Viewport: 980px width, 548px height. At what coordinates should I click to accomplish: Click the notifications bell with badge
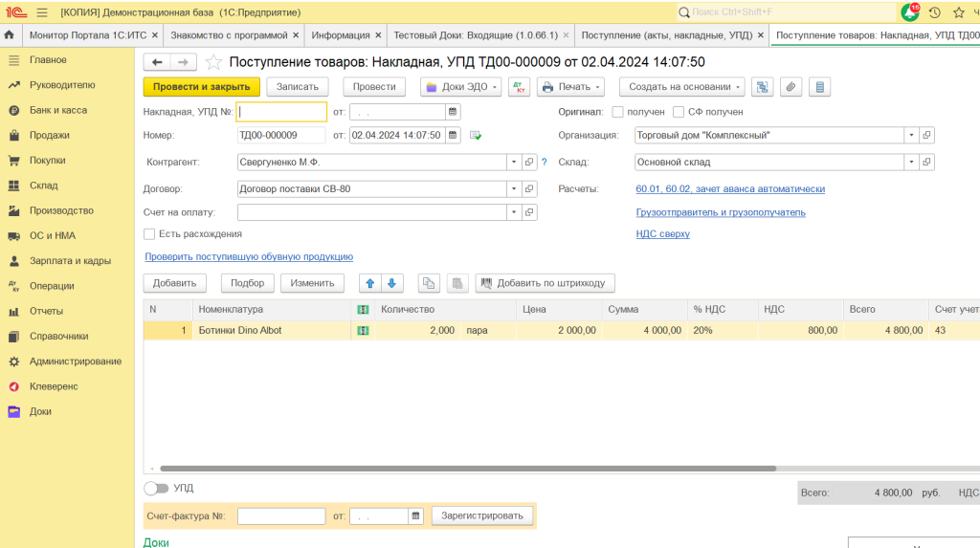click(910, 11)
